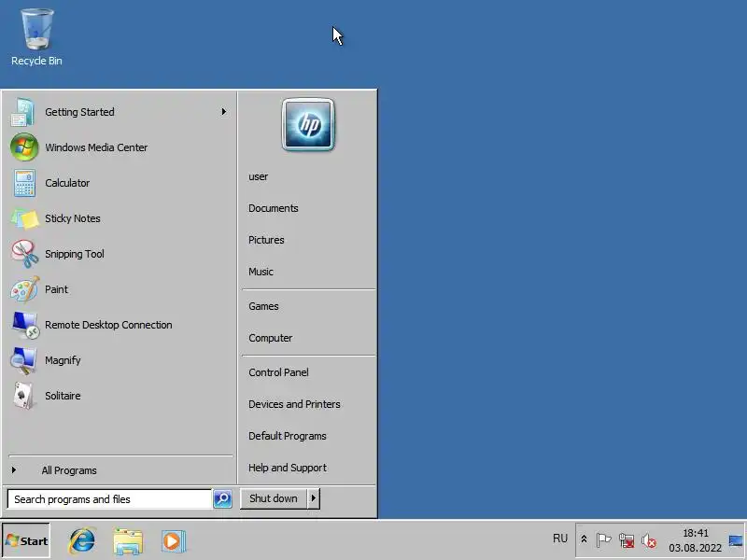Click the search magnifier button
The width and height of the screenshot is (747, 560).
tap(222, 498)
